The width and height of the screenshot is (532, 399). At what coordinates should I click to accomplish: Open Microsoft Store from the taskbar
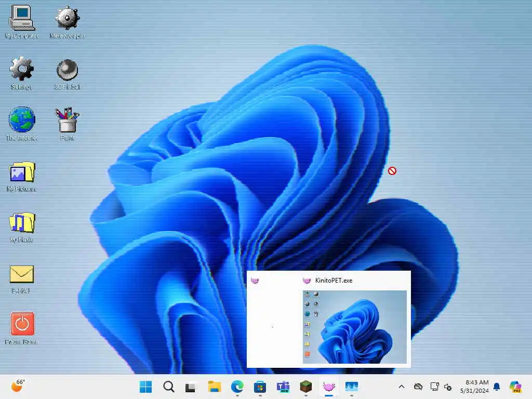pyautogui.click(x=260, y=387)
